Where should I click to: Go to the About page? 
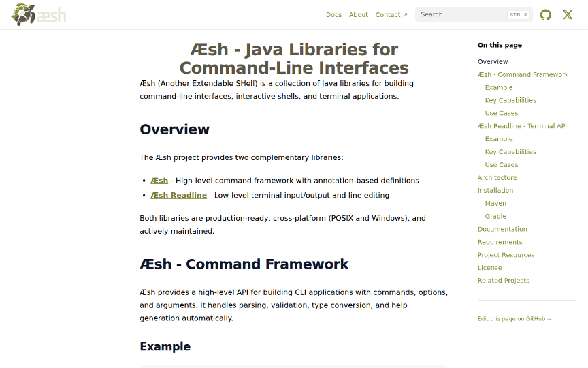tap(358, 15)
